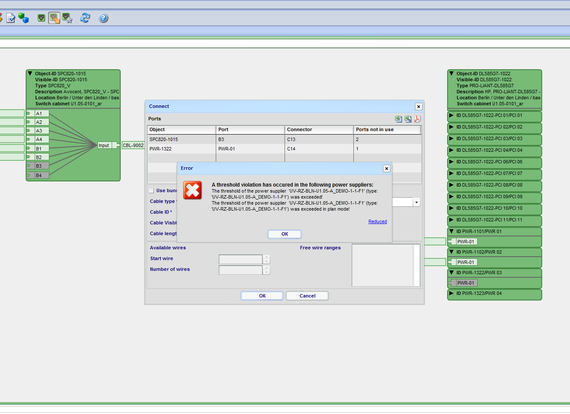Select the highlighted port selection tool icon
This screenshot has width=570, height=414.
[54, 18]
